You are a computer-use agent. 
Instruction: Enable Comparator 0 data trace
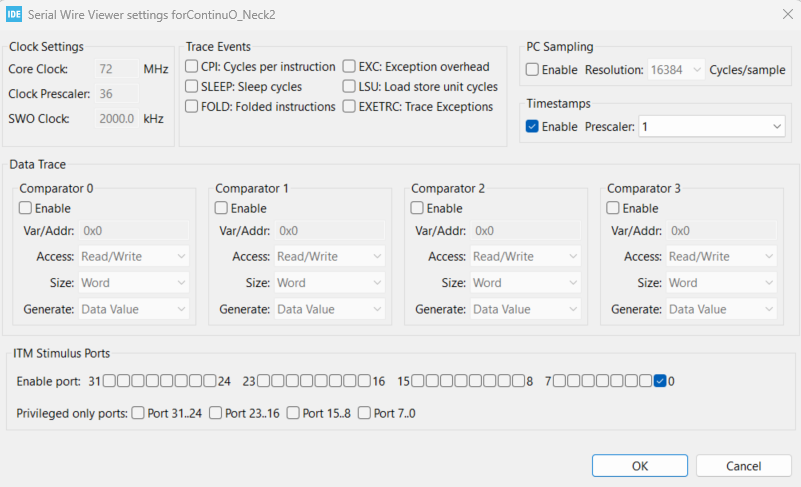[26, 209]
